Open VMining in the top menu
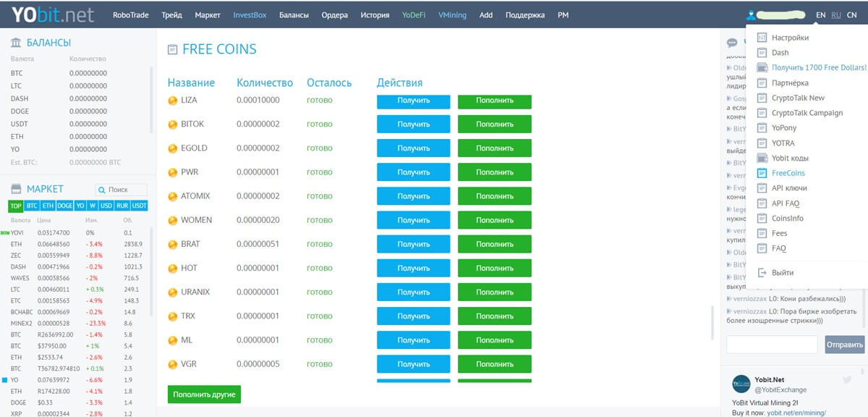The image size is (868, 417). pyautogui.click(x=453, y=14)
